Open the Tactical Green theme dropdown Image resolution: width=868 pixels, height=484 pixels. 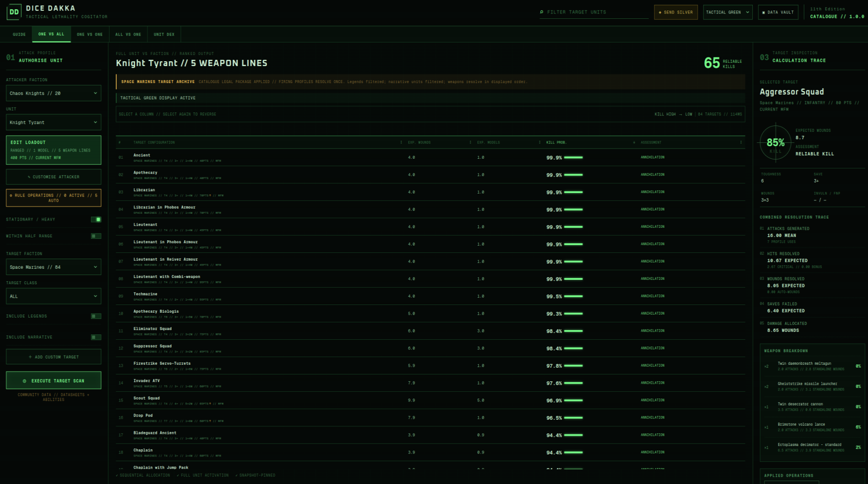(728, 12)
